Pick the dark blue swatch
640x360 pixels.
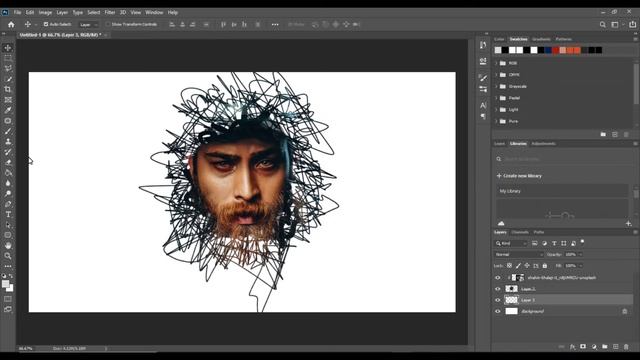click(548, 50)
